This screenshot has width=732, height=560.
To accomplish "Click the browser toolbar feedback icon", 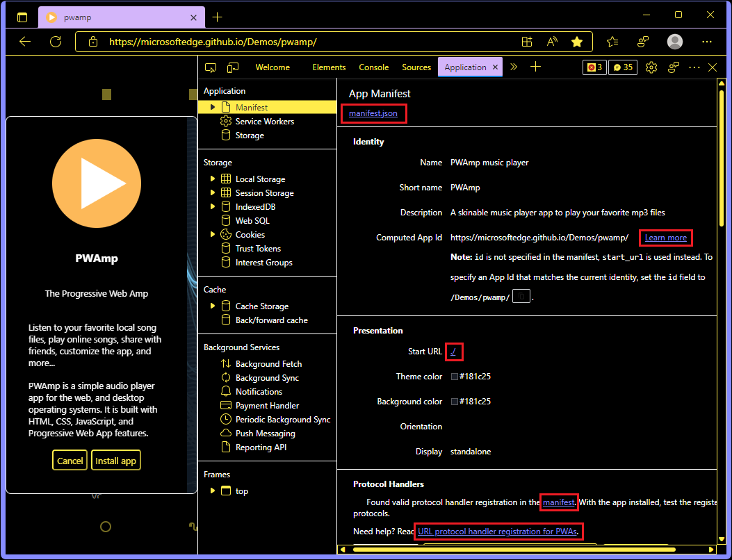I will [x=643, y=42].
